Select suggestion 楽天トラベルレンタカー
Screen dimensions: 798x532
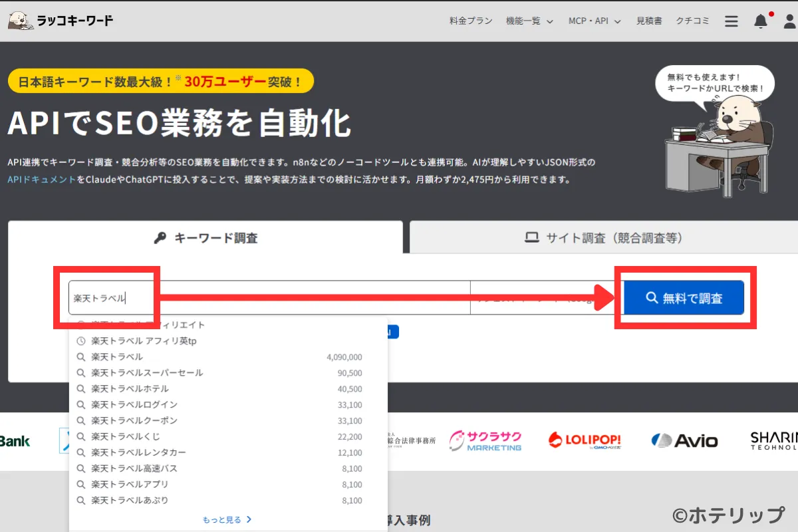pyautogui.click(x=228, y=453)
